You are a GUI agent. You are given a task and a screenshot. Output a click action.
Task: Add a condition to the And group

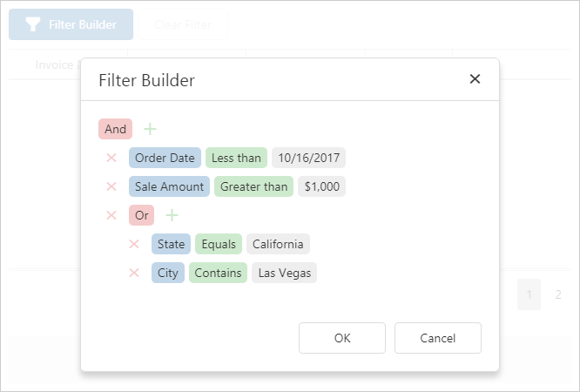(151, 129)
